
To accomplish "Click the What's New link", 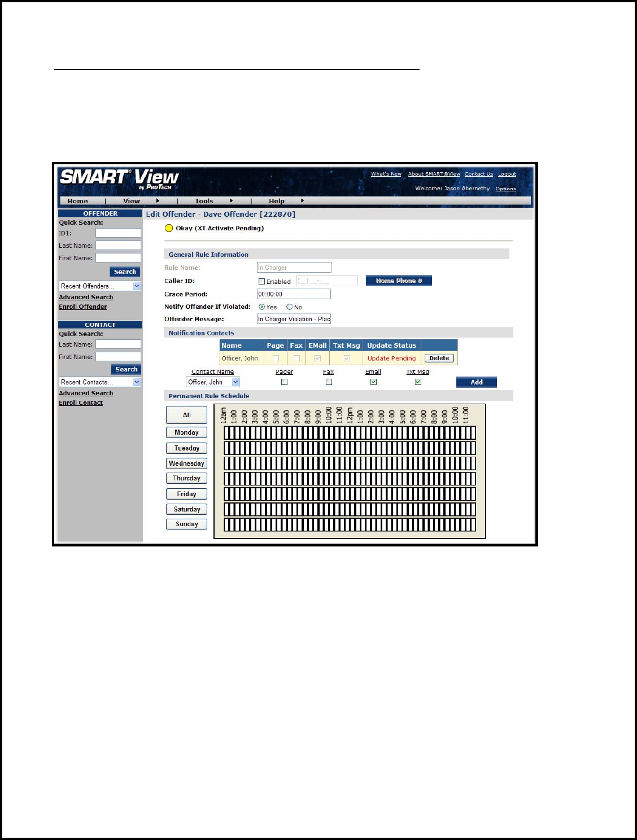I will (386, 174).
